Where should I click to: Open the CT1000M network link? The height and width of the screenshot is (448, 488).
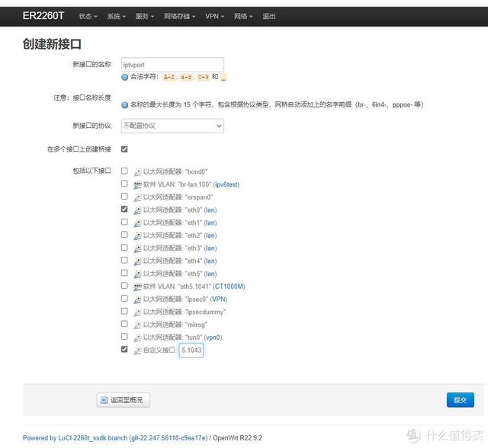(230, 286)
